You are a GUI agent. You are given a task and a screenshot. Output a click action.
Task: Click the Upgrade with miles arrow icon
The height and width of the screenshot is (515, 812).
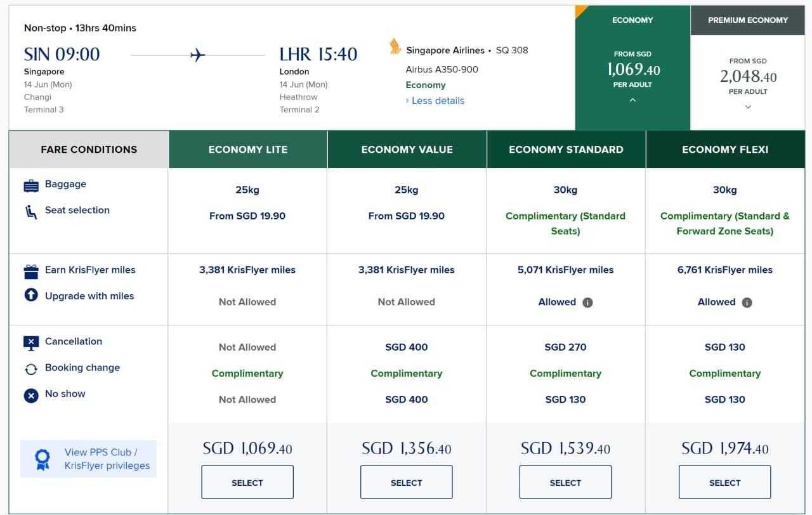point(31,296)
